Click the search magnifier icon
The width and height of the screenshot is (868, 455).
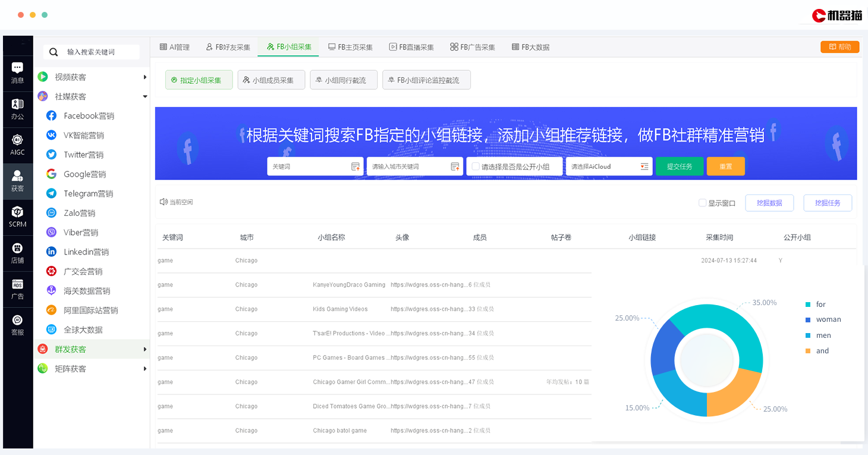(x=54, y=52)
